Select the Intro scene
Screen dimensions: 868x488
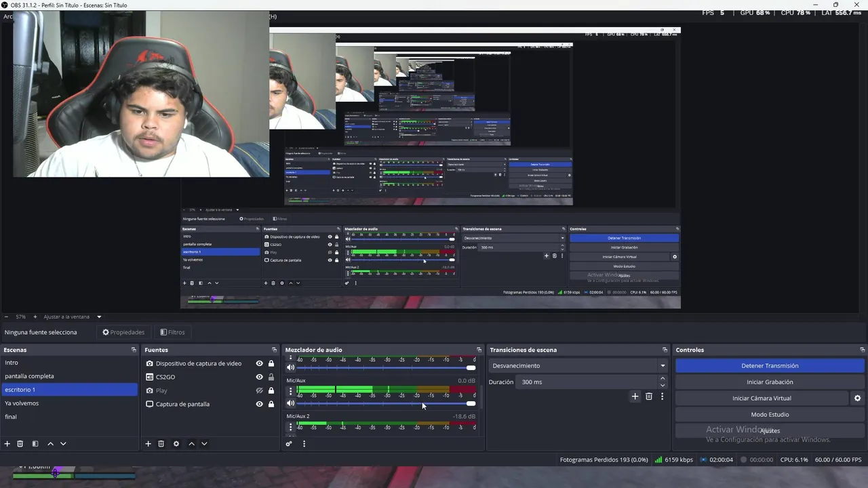click(69, 363)
